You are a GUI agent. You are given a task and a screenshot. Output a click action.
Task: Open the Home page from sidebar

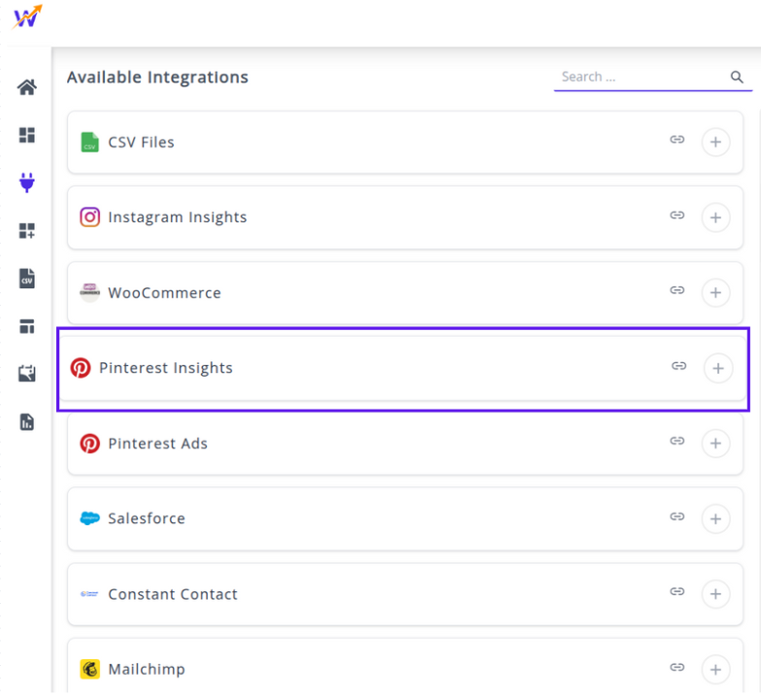point(27,87)
